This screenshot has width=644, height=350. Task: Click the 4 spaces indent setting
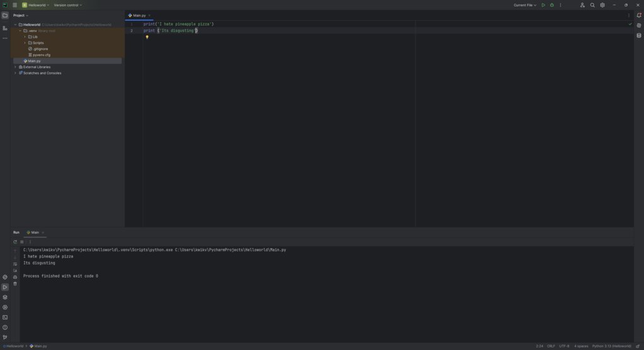tap(581, 346)
